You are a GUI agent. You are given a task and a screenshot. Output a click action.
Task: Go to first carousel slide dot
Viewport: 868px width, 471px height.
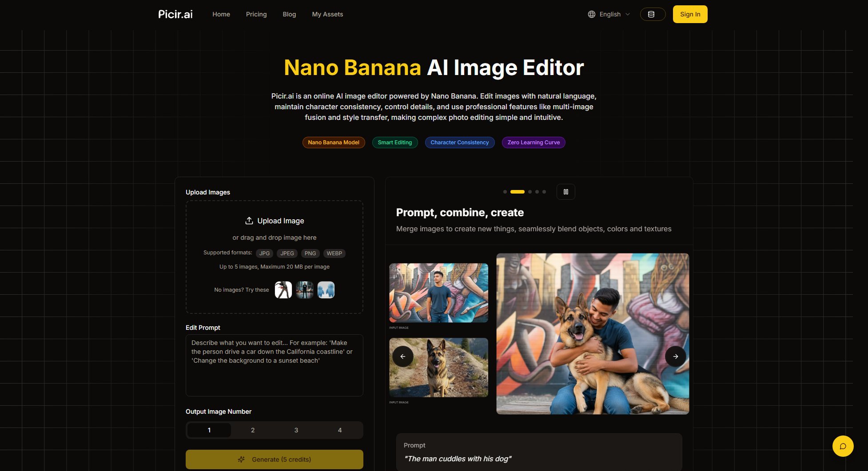point(505,192)
